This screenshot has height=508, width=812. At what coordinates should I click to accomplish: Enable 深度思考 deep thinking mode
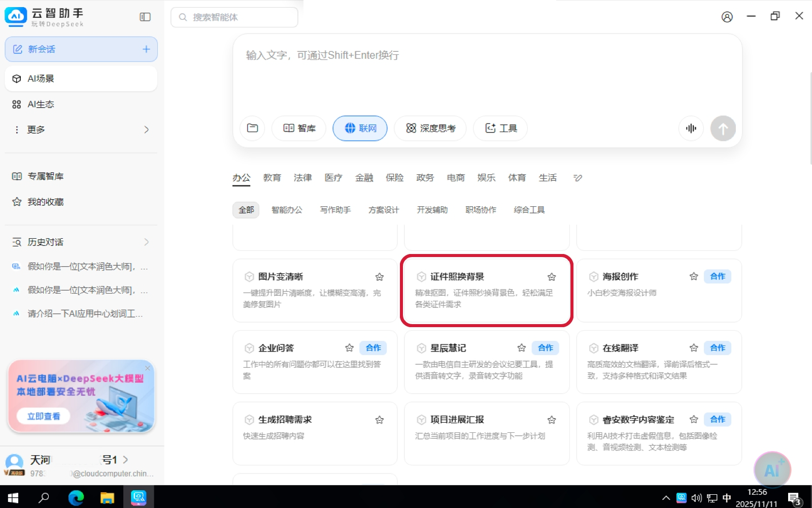tap(431, 129)
